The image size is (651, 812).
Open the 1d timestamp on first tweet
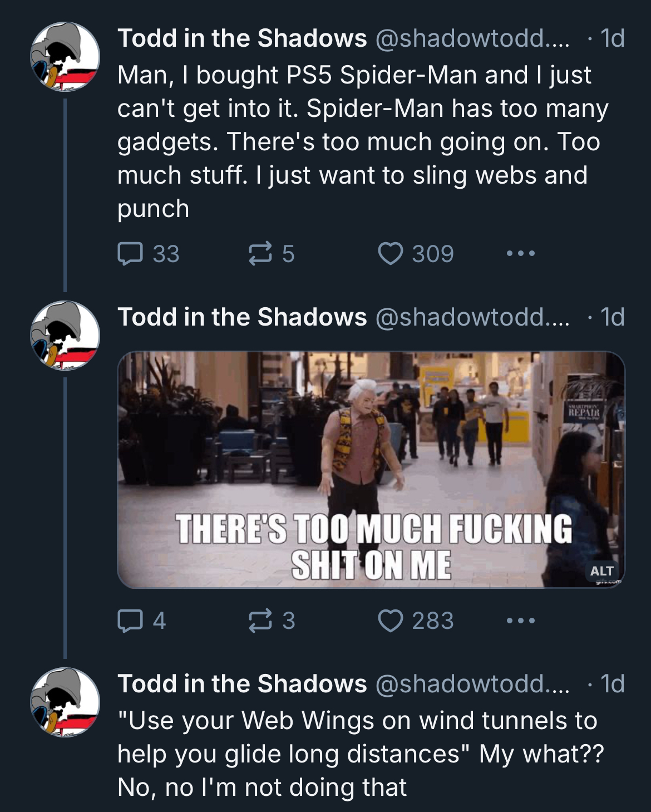click(x=613, y=38)
